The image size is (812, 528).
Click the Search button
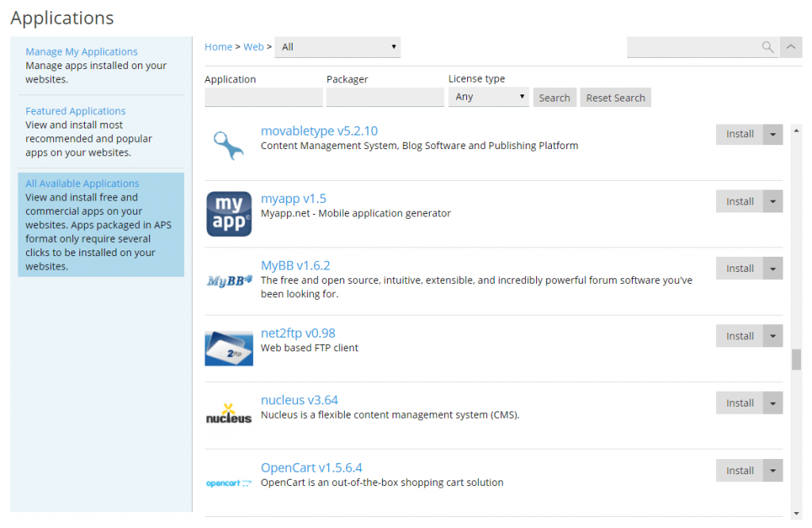click(x=554, y=98)
